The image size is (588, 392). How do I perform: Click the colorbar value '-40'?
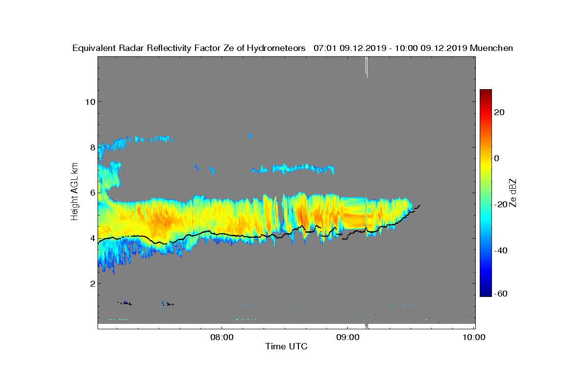[499, 250]
